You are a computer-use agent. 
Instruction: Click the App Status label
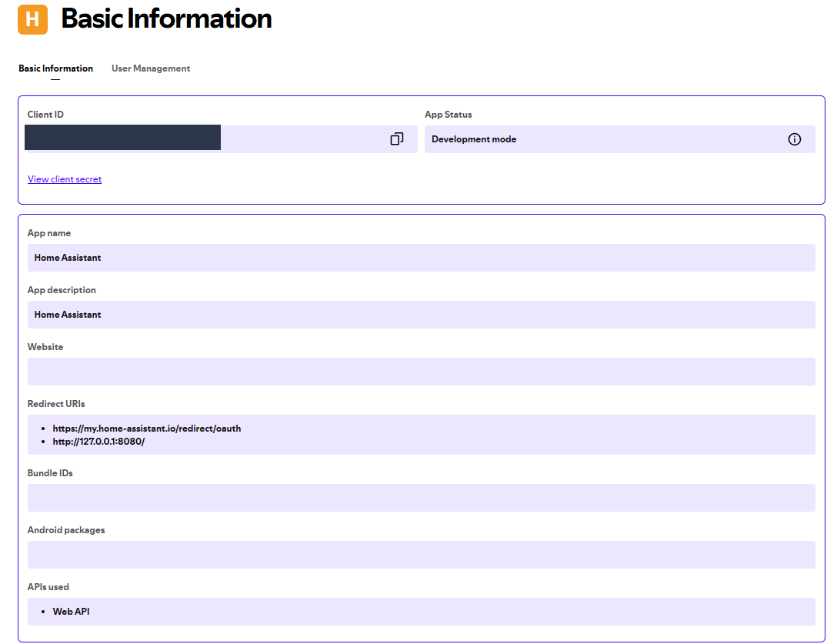point(449,115)
